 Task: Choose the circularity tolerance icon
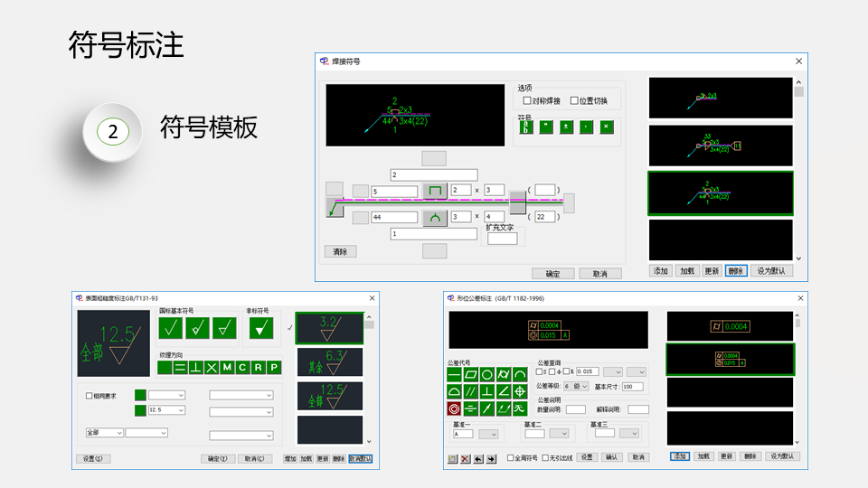tap(487, 374)
